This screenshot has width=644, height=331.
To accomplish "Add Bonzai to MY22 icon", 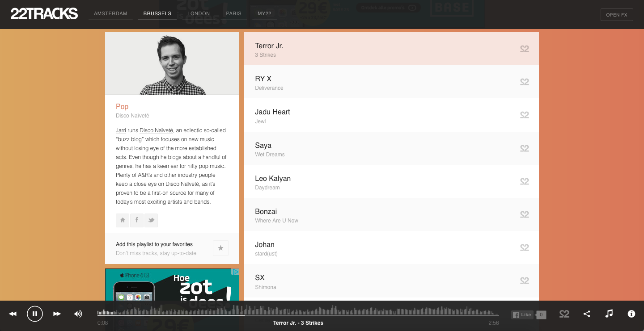I will point(525,214).
